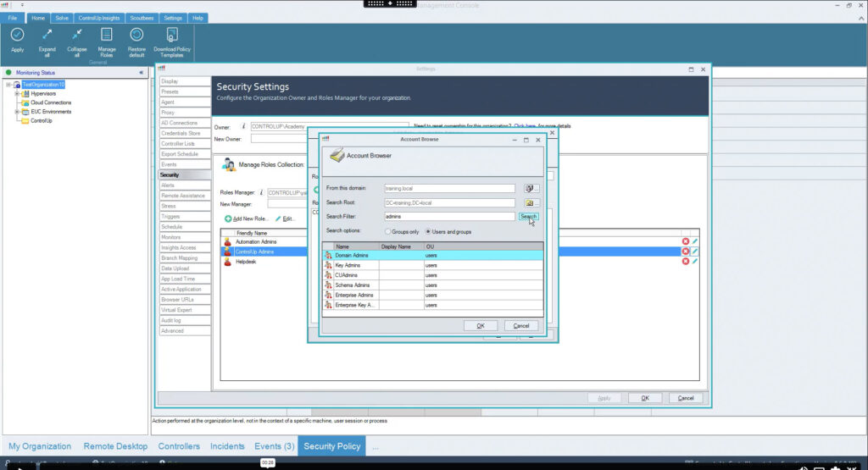Click the domain browse icon button
This screenshot has height=470, width=868.
[x=531, y=189]
